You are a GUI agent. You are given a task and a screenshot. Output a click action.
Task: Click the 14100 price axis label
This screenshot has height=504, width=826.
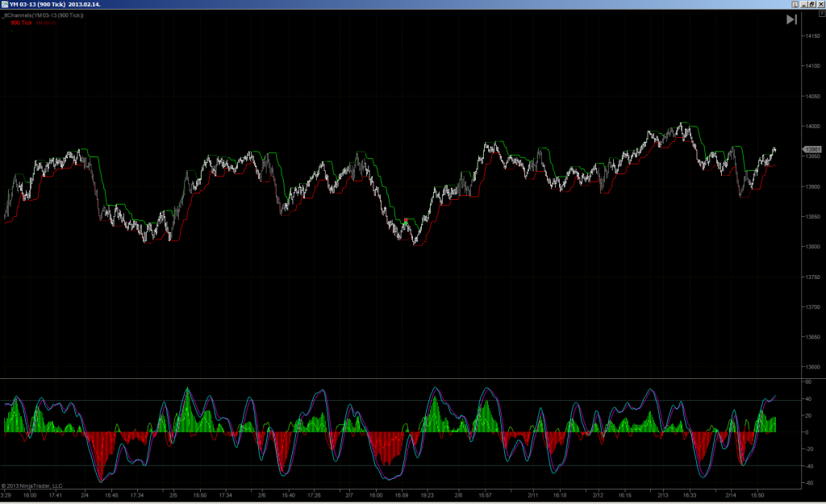(x=813, y=66)
